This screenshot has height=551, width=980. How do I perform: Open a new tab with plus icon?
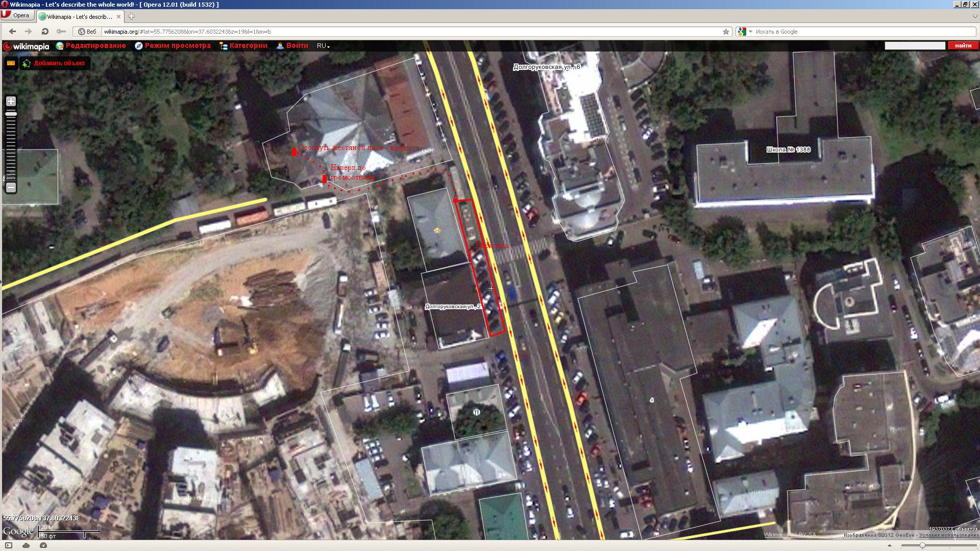pos(131,16)
